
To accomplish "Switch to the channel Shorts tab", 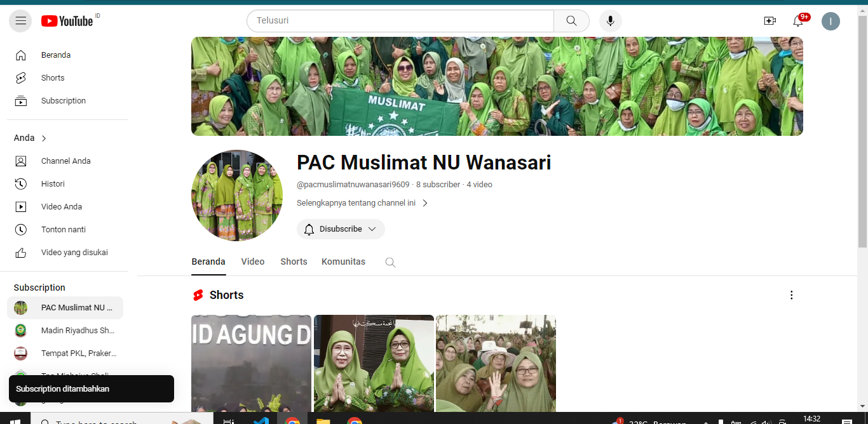I will click(294, 262).
